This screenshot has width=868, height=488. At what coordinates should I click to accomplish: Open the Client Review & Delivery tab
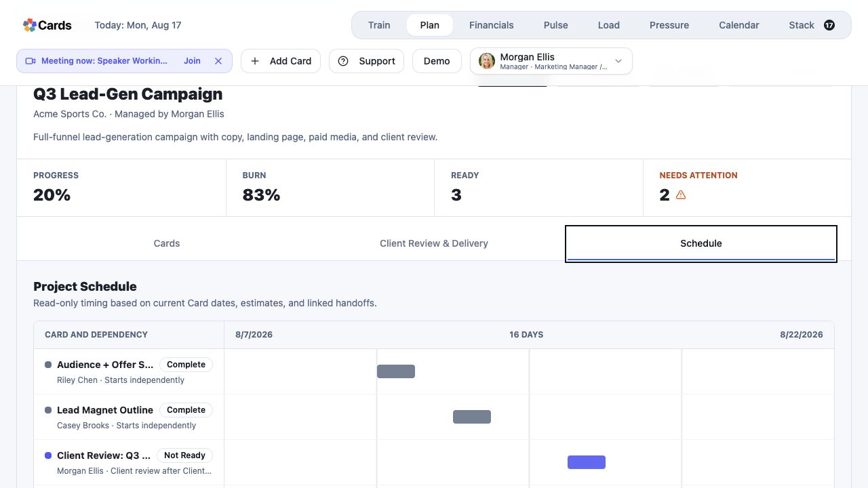point(434,243)
